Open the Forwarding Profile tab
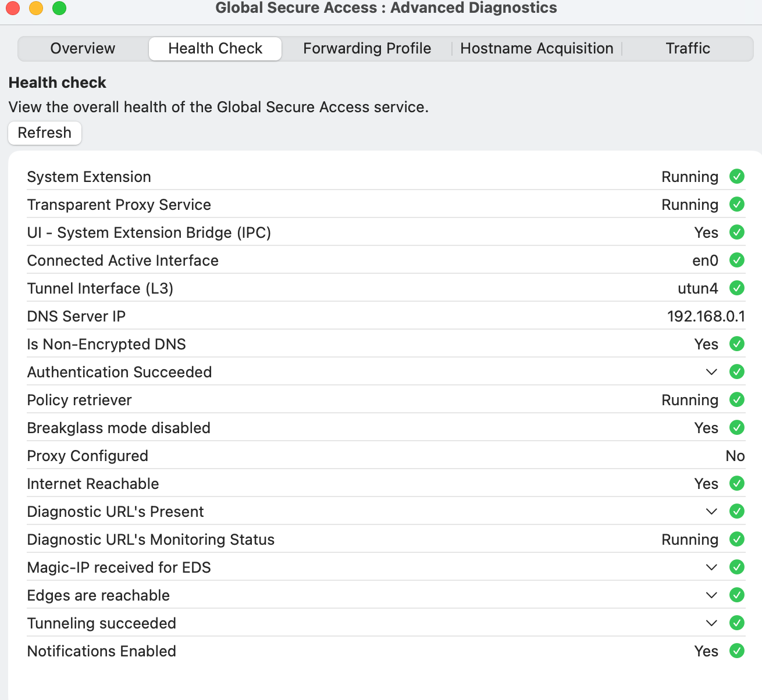This screenshot has height=700, width=762. click(x=367, y=48)
